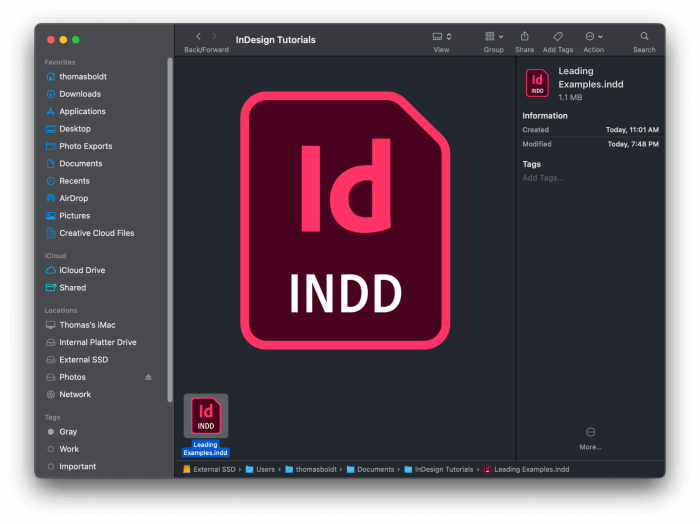Click the InDesign Tutorials window title
700x524 pixels.
275,40
